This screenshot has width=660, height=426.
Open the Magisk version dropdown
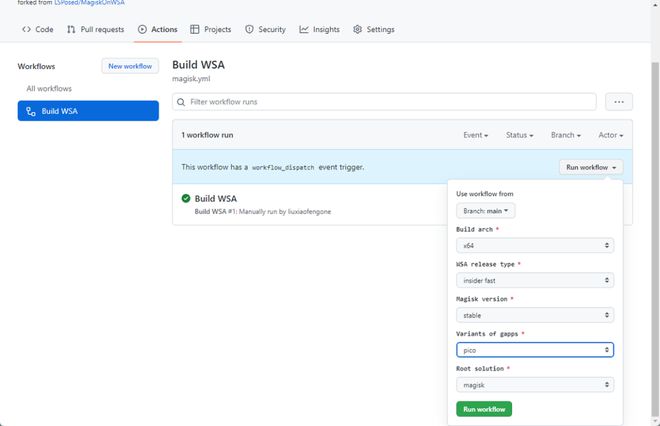click(x=534, y=315)
